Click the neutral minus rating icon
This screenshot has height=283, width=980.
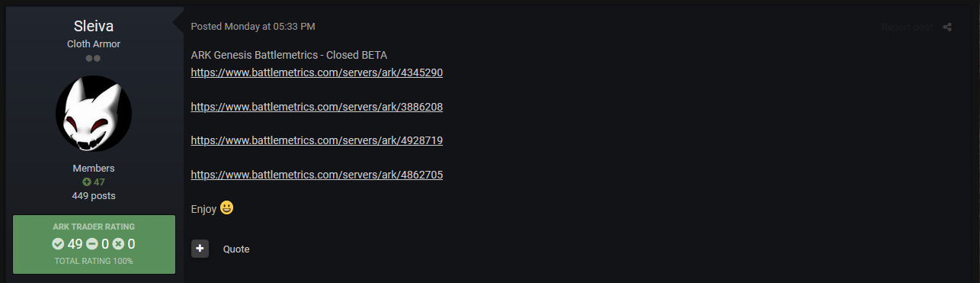(x=91, y=244)
